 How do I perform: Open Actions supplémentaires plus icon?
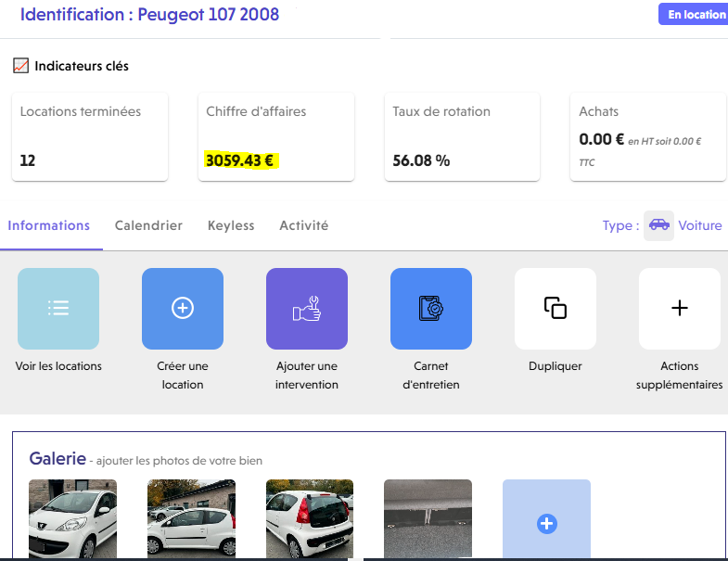(680, 309)
